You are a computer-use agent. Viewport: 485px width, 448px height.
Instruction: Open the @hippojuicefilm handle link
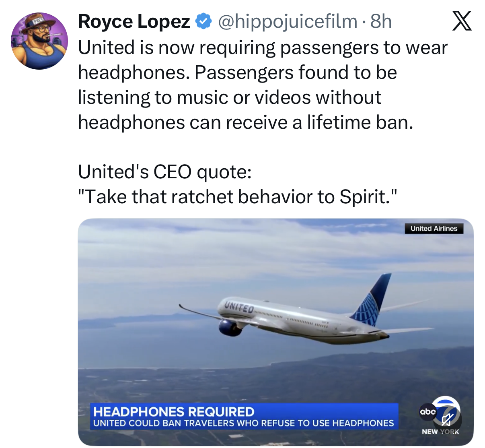point(288,21)
